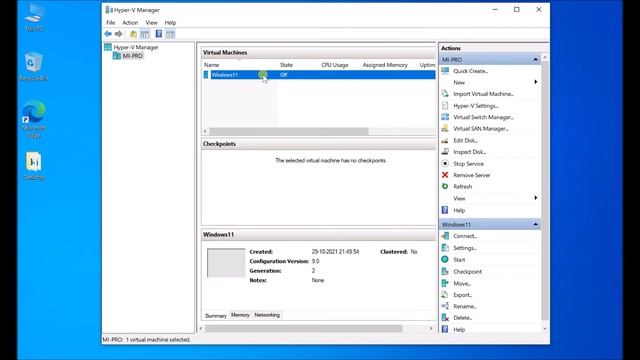The image size is (640, 360).
Task: Switch to the Memory tab
Action: pos(240,315)
